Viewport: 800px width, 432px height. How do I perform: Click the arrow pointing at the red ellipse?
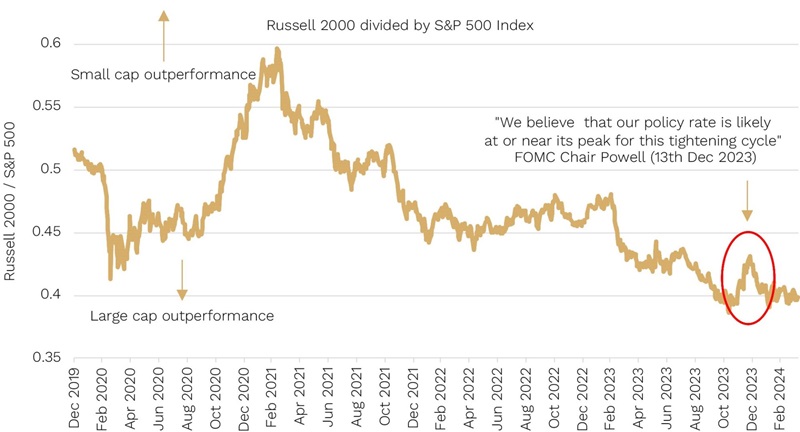[745, 203]
